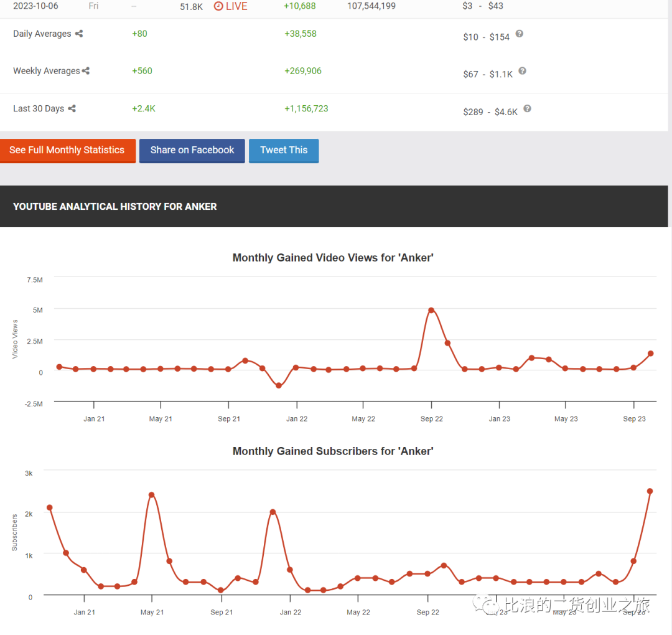The image size is (672, 635).
Task: Click the 2023-10-06 date cell
Action: click(x=35, y=6)
